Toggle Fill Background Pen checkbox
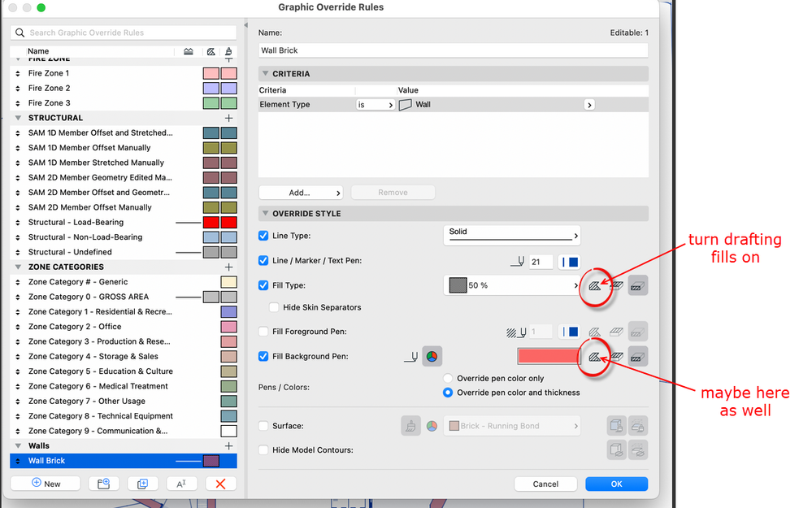 263,356
